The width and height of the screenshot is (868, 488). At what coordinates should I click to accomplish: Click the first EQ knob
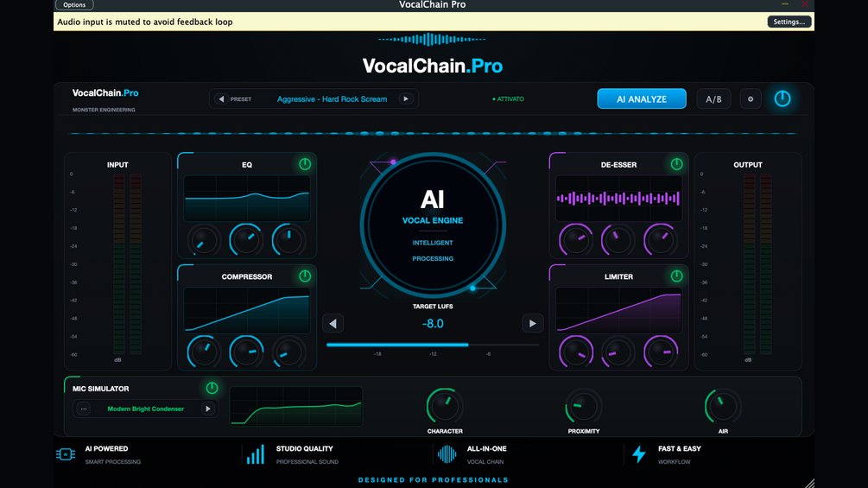(x=204, y=240)
